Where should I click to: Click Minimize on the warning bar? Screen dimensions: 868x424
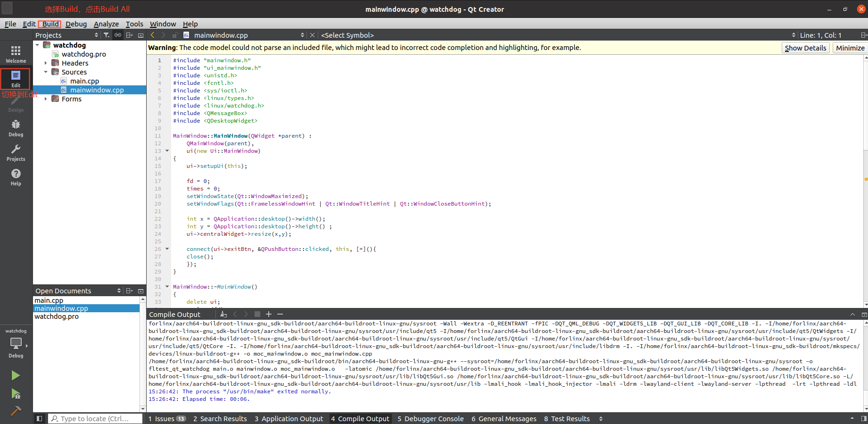(850, 48)
